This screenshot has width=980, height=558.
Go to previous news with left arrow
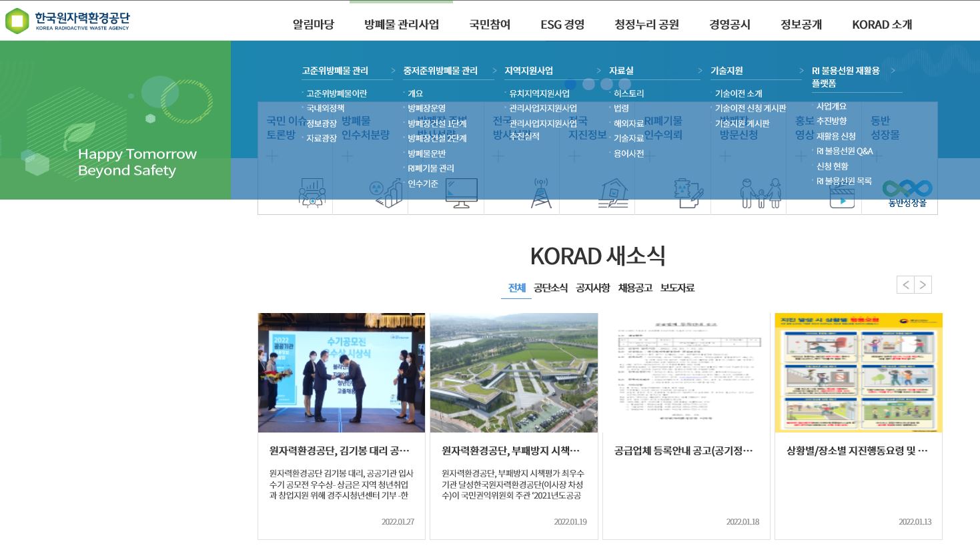(x=905, y=285)
